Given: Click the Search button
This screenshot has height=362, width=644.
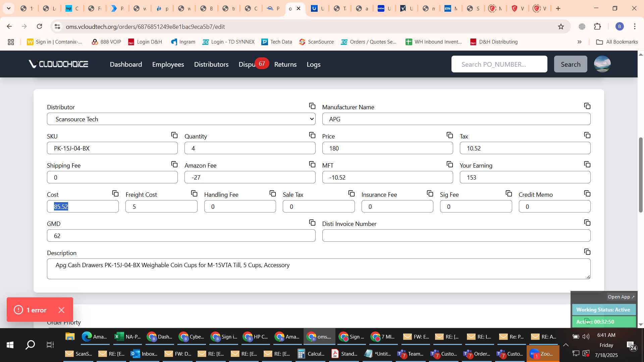Looking at the screenshot, I should point(571,64).
